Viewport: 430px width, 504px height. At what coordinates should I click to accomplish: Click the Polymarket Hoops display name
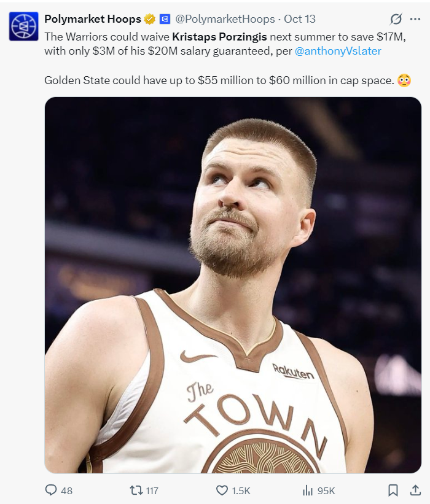coord(93,19)
